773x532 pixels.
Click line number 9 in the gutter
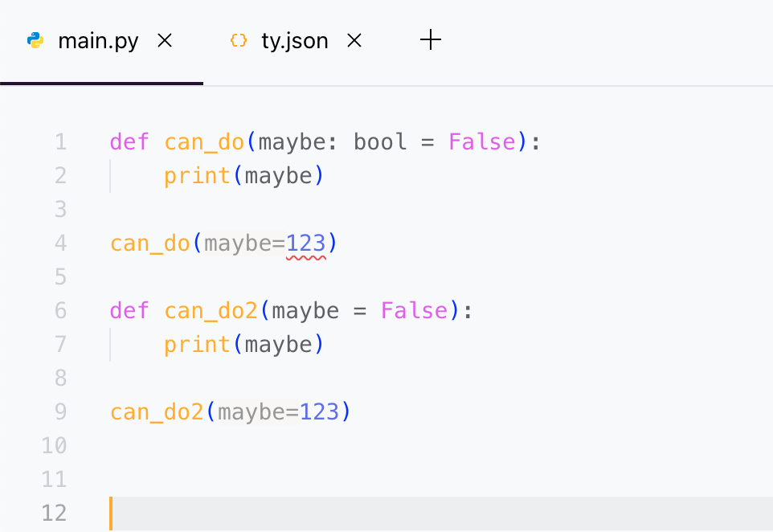coord(61,412)
